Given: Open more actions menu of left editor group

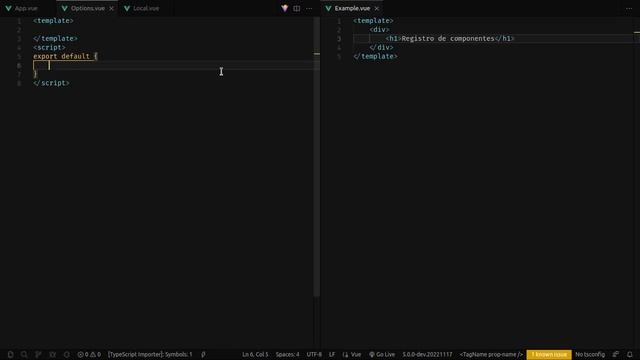Looking at the screenshot, I should (309, 8).
